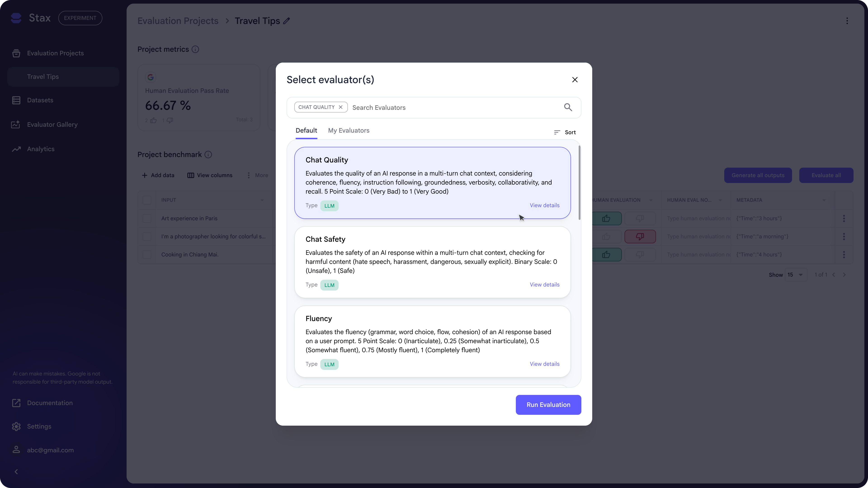Click Evaluation Projects breadcrumb

tap(178, 21)
